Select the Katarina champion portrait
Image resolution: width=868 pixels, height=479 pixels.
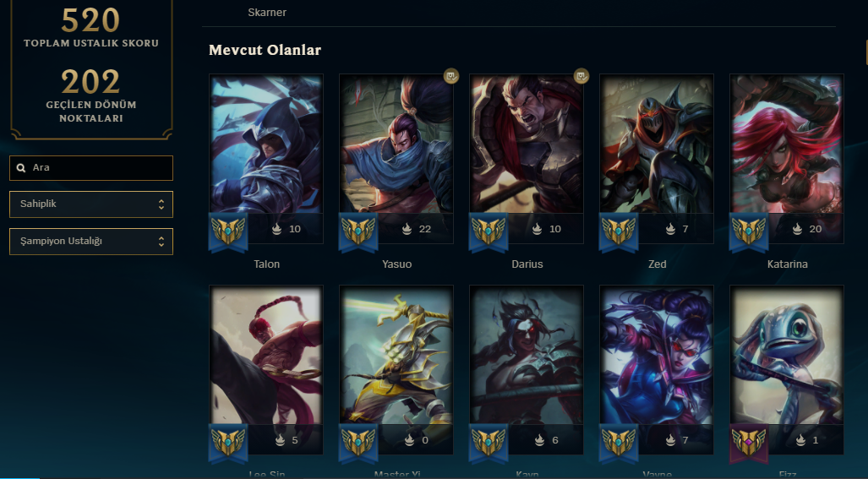coord(787,144)
